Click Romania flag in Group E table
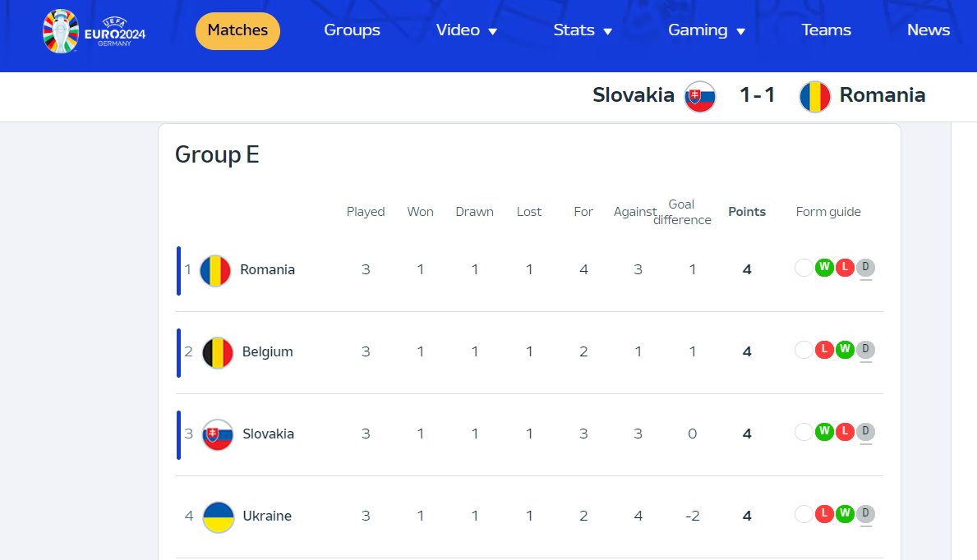 (x=215, y=270)
